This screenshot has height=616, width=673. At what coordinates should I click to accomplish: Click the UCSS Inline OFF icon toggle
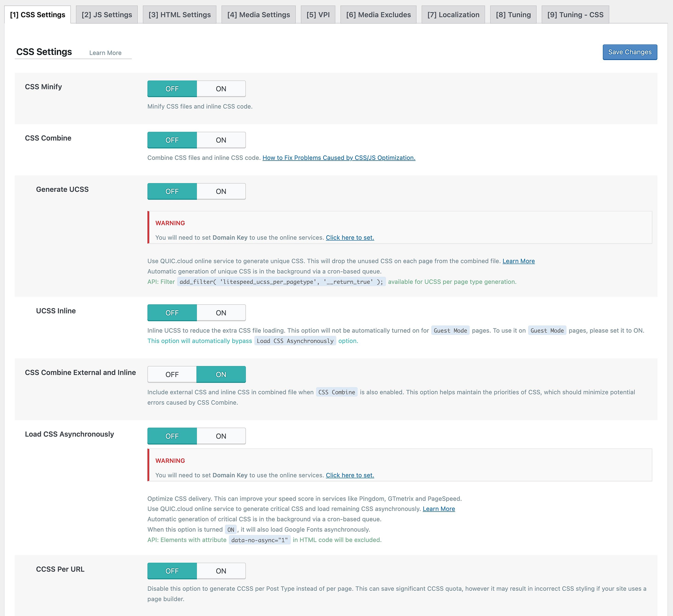tap(172, 312)
